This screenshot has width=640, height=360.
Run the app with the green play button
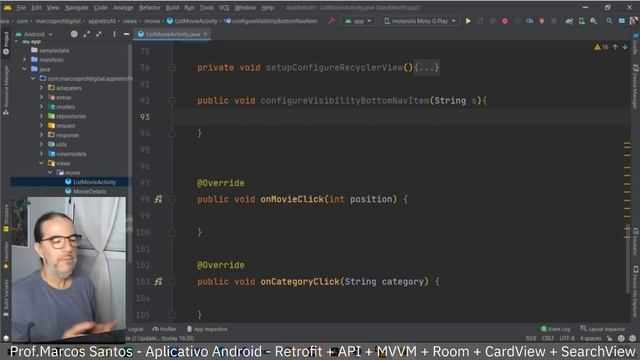[x=468, y=21]
